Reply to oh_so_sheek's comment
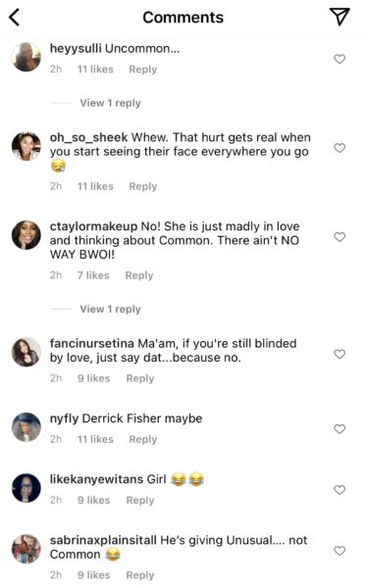The image size is (366, 588). tap(143, 186)
